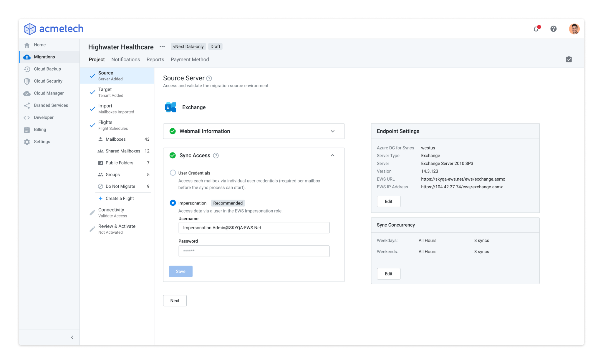Select the User Credentials radio button
603x364 pixels.
(x=173, y=173)
